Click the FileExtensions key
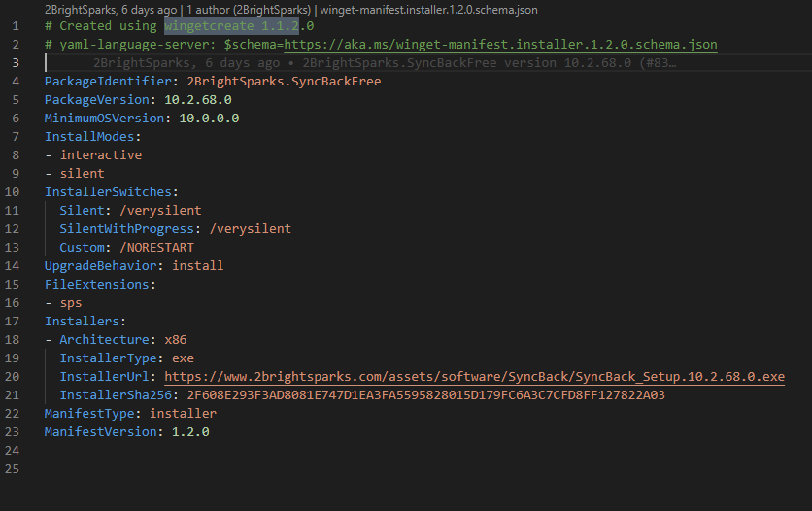 click(x=97, y=285)
